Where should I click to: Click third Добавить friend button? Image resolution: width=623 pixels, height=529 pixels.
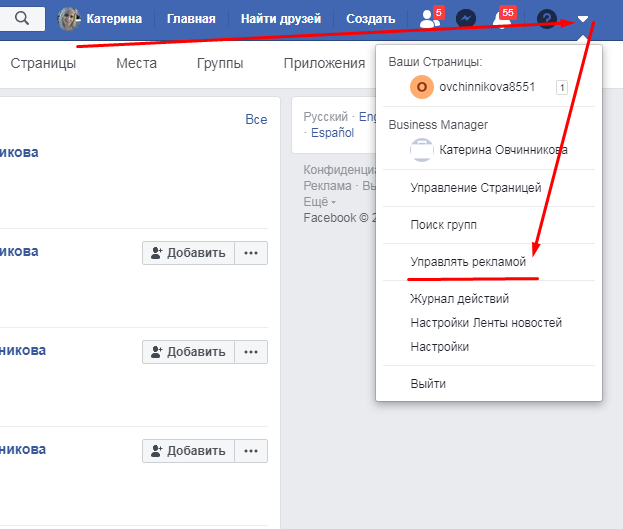[188, 451]
